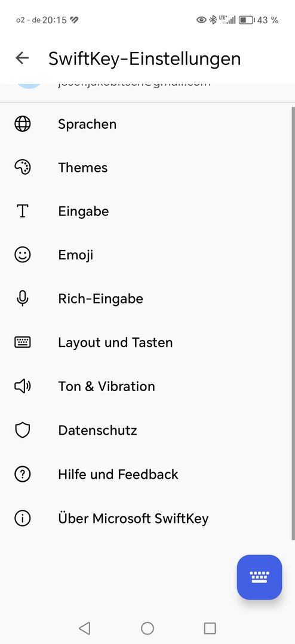
Task: Tap the smiley icon for Emoji
Action: pos(23,255)
